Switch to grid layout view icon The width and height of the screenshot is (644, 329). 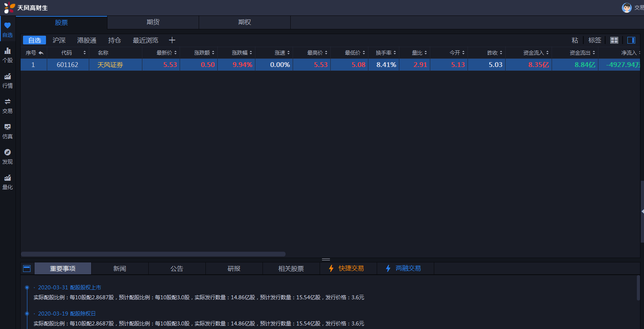click(614, 40)
